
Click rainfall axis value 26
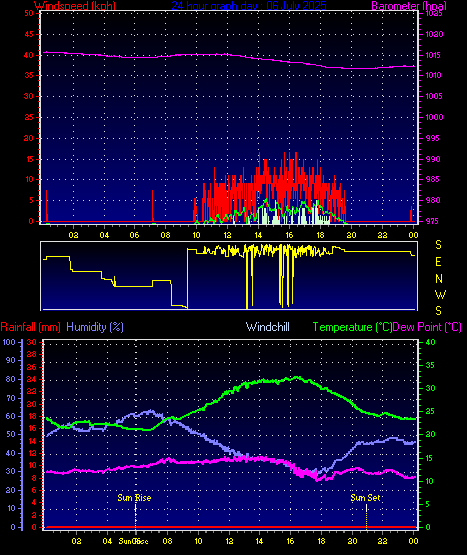click(32, 367)
